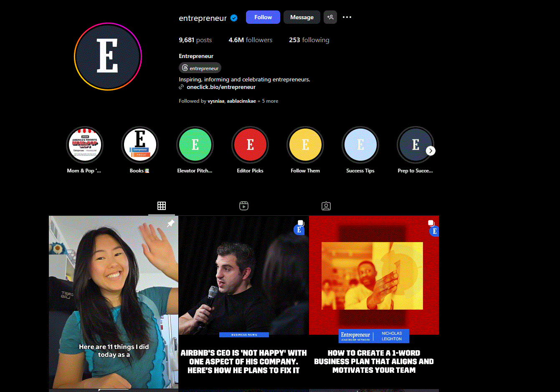Show next highlights with arrow button
The image size is (560, 392).
(x=431, y=151)
